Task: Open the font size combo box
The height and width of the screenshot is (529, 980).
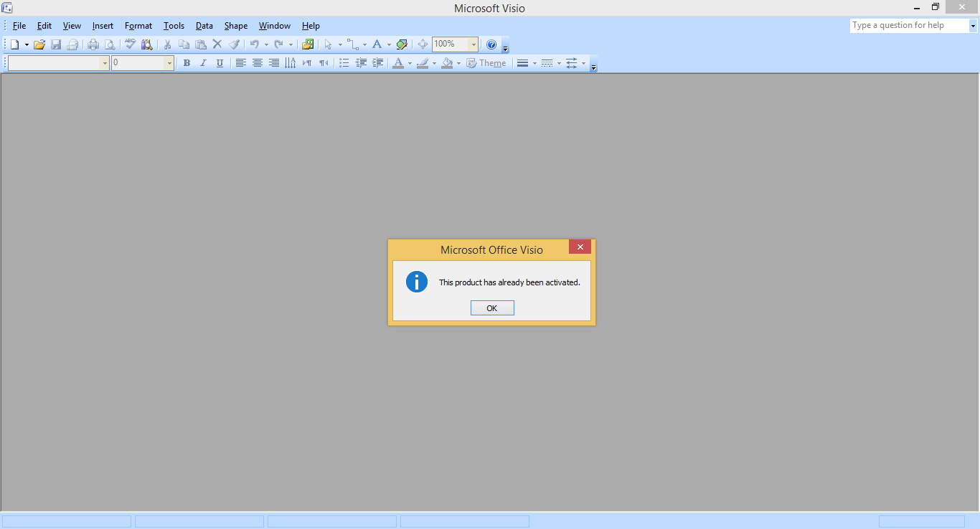Action: pyautogui.click(x=143, y=63)
